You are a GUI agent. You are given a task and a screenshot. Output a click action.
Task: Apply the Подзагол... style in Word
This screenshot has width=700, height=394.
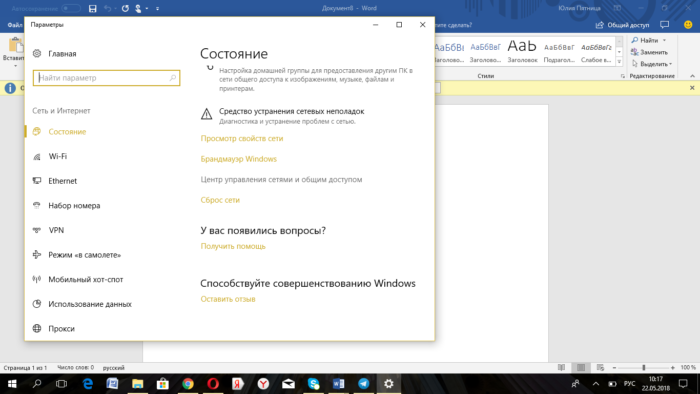pyautogui.click(x=559, y=50)
